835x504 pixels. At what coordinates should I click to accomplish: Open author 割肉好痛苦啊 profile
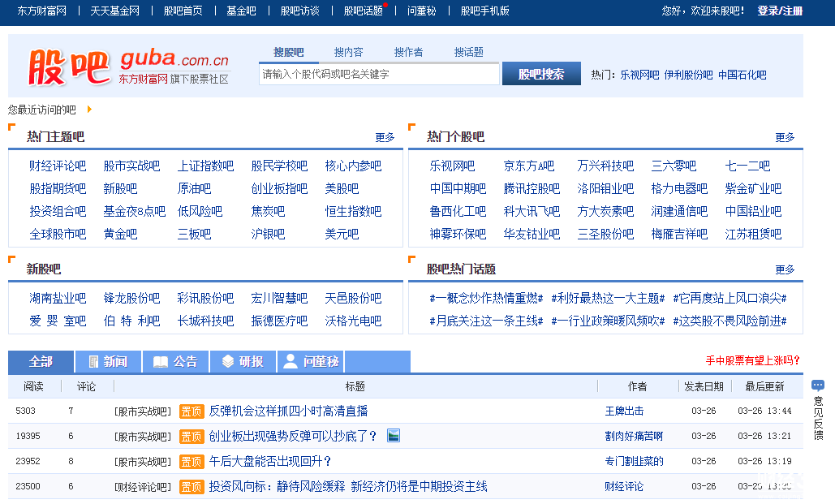coord(635,436)
